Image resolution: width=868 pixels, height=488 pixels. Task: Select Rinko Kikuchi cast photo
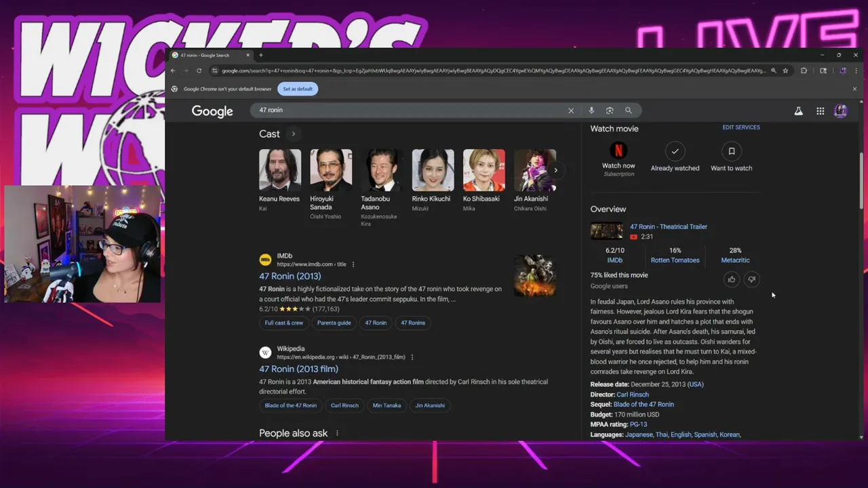[433, 170]
